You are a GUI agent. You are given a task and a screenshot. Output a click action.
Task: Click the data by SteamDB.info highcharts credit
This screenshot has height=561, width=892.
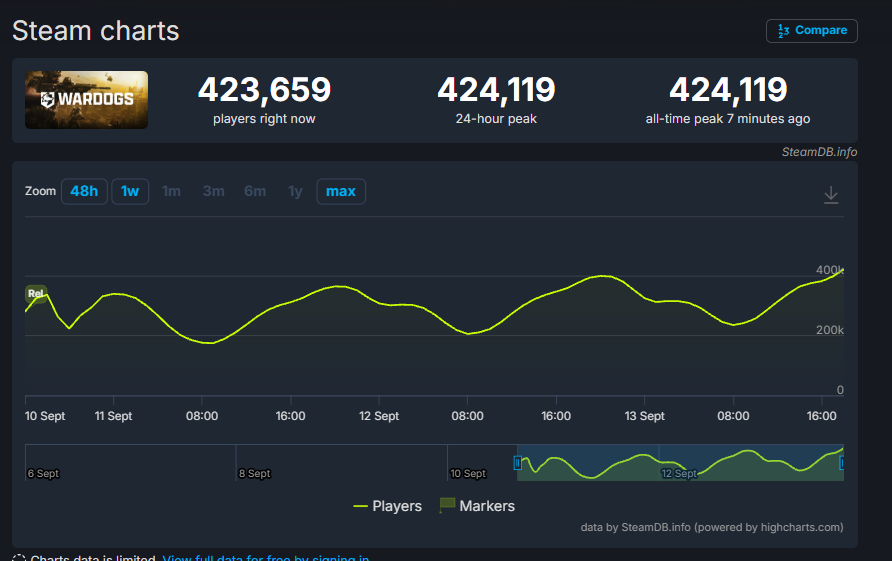[x=712, y=527]
